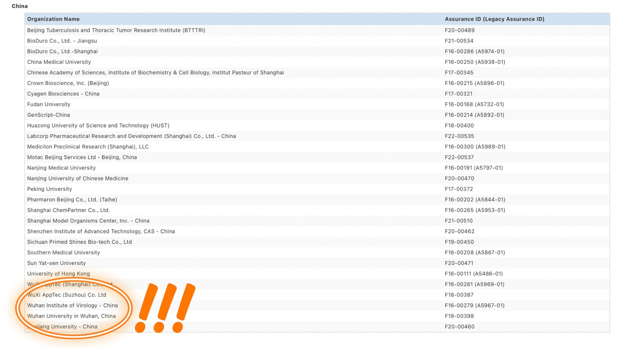This screenshot has height=348, width=644.
Task: Select the "China Medical University" row name
Action: click(x=59, y=62)
